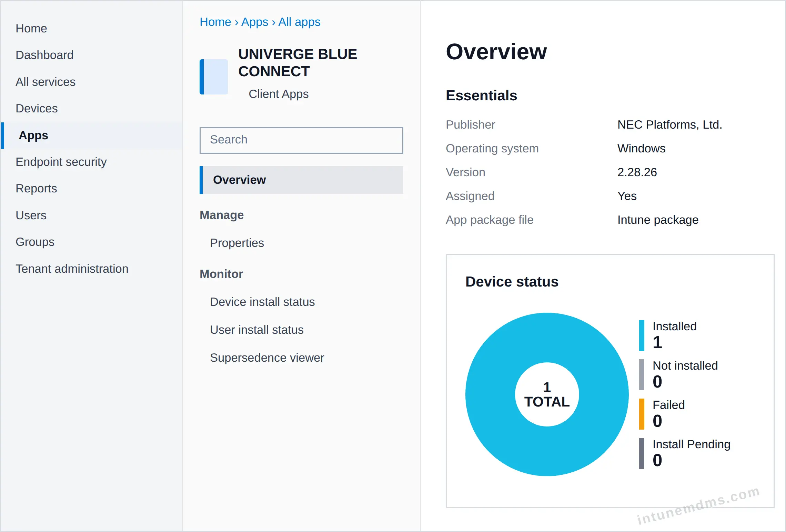Click the Device status heading
The image size is (786, 532).
(512, 282)
